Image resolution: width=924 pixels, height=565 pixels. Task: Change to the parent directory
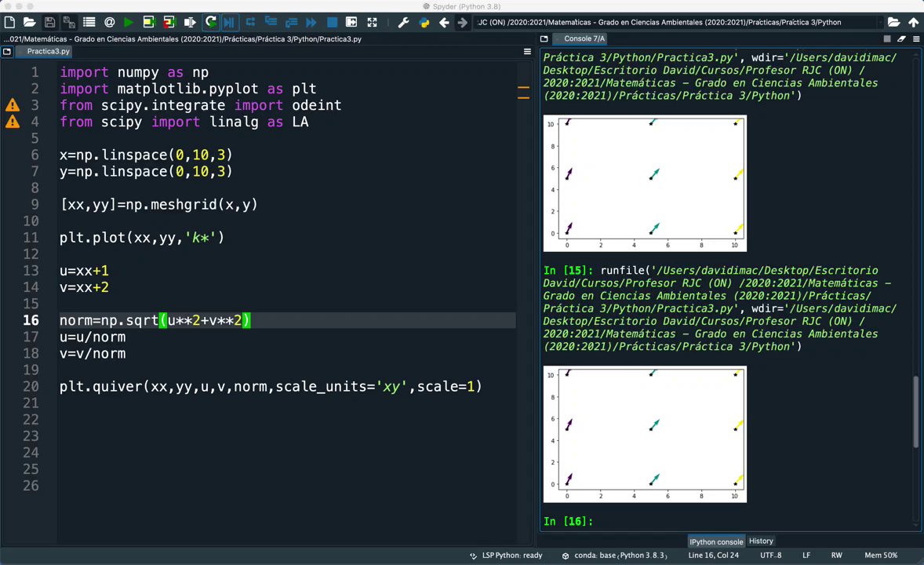(x=913, y=23)
